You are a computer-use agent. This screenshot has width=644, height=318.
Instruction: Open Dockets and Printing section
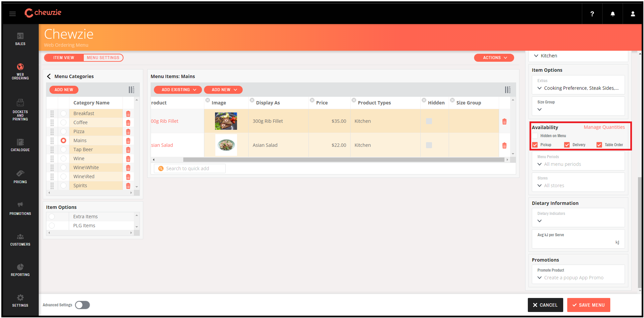pyautogui.click(x=20, y=110)
